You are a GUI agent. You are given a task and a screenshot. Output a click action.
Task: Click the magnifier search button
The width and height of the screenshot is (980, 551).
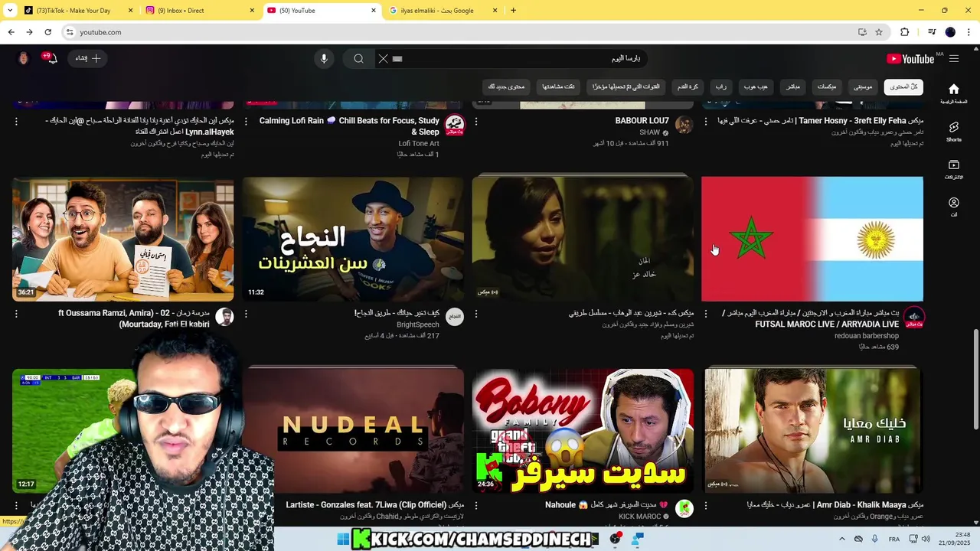pos(358,59)
